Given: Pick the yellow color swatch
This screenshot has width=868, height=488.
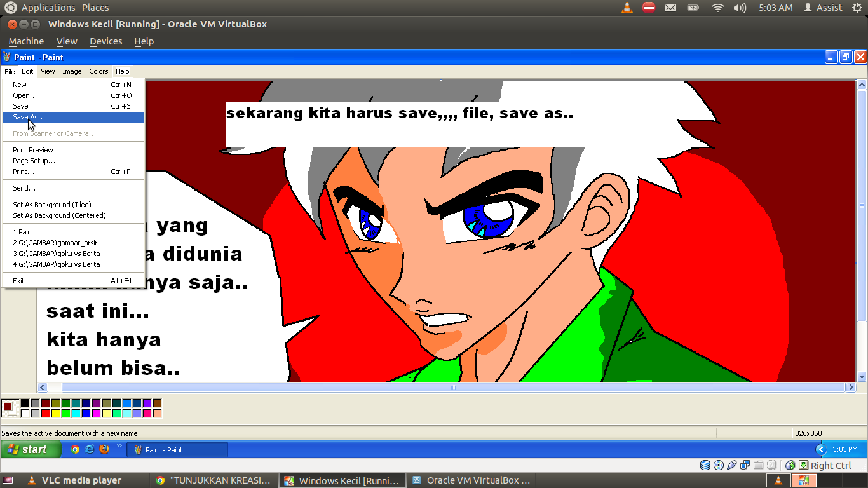Looking at the screenshot, I should pos(55,414).
